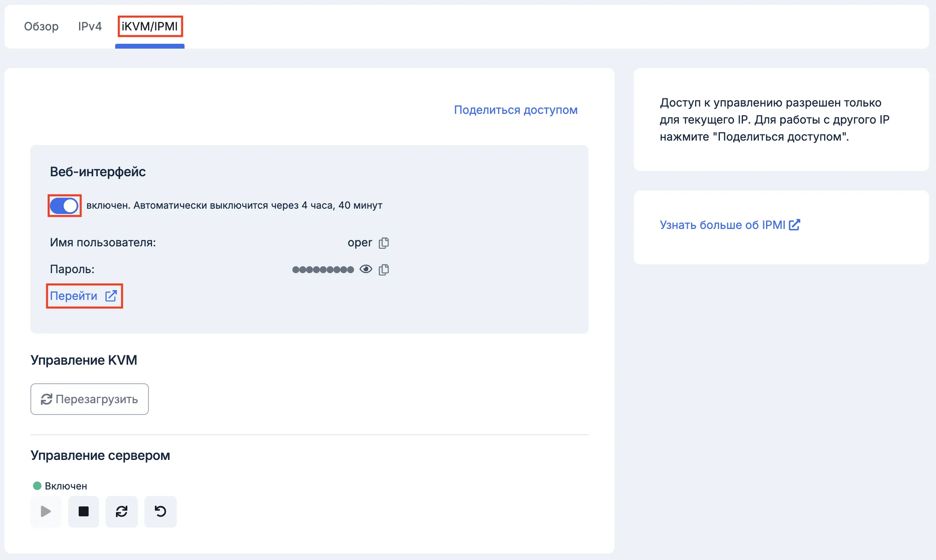Click the external link icon beside Перейти

pos(111,296)
